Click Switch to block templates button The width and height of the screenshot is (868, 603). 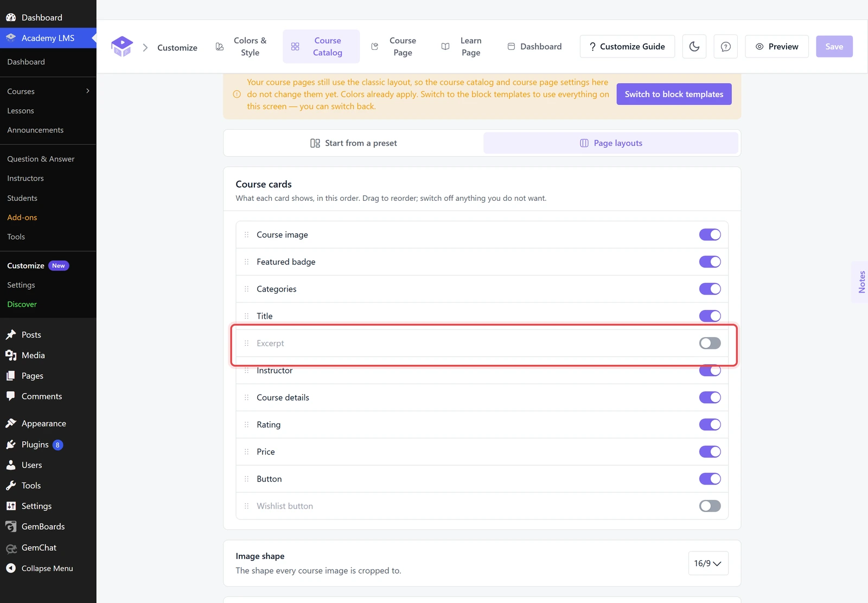674,94
